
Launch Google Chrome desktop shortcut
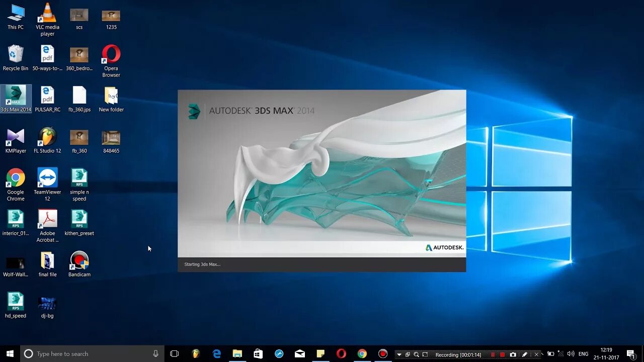pyautogui.click(x=16, y=185)
